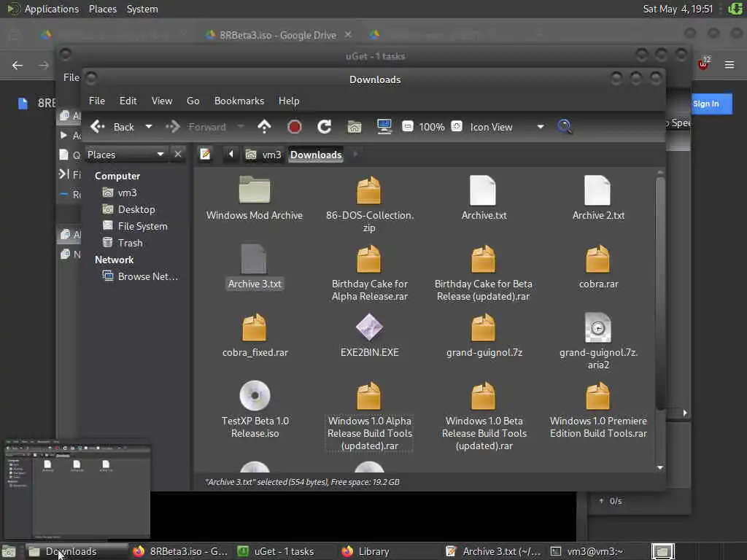Select vm3 in the Places sidebar
The image size is (747, 560).
point(120,192)
